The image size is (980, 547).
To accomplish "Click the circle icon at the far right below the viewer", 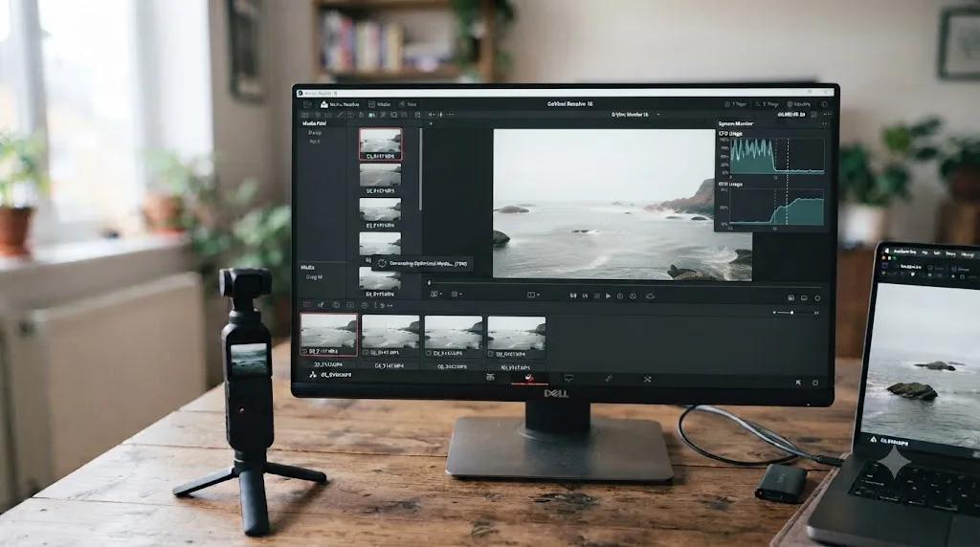I will point(817,297).
